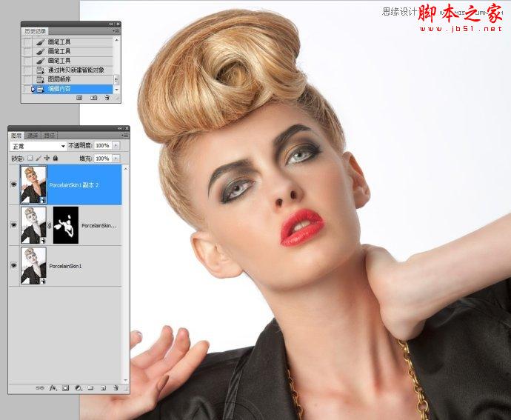The width and height of the screenshot is (511, 420).
Task: Hide the bottom PorcelainSkin1 layer
Action: (13, 266)
